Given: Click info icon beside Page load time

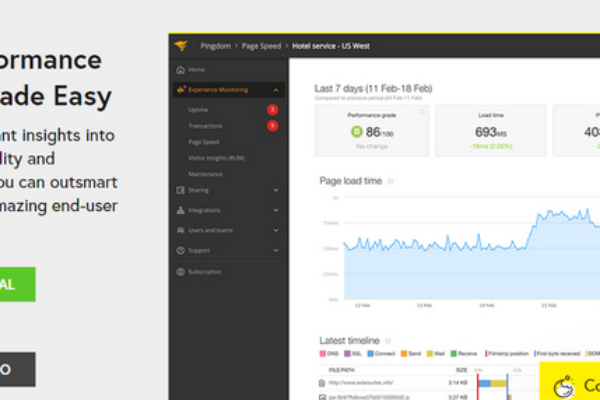Looking at the screenshot, I should click(390, 181).
